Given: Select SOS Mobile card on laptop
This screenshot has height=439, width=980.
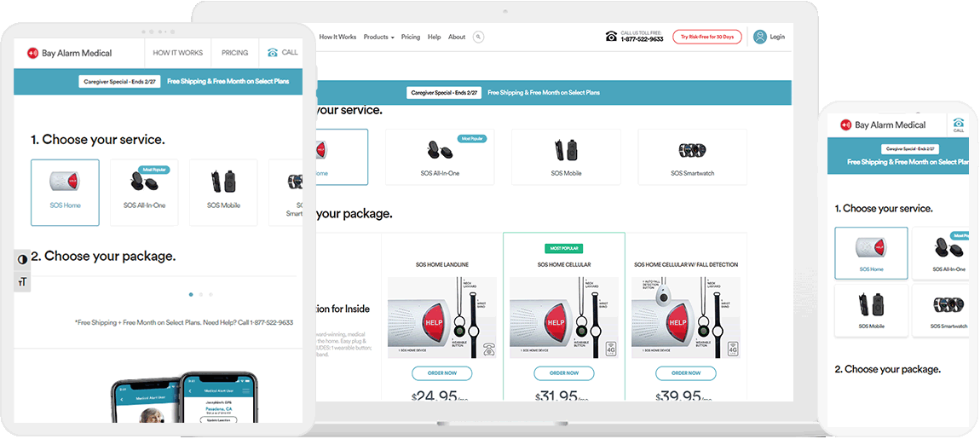Looking at the screenshot, I should pos(566,157).
